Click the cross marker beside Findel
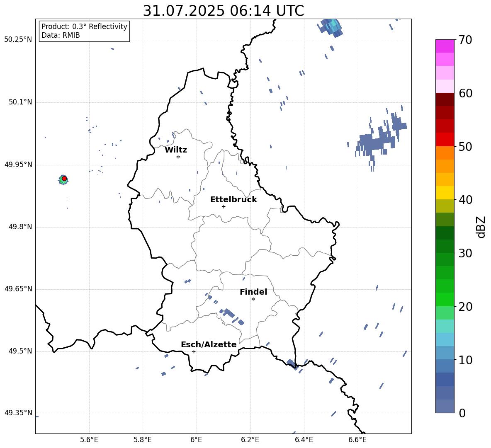This screenshot has height=448, width=491. pos(253,299)
